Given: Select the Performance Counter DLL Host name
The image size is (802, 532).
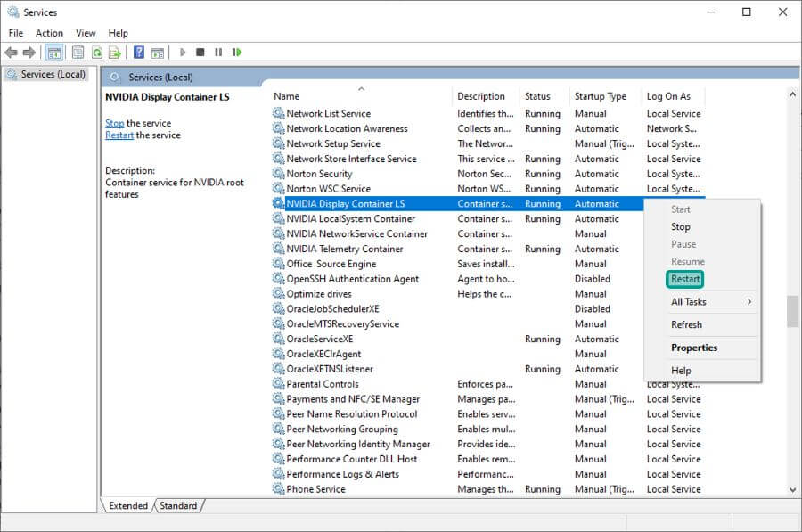Looking at the screenshot, I should pos(351,459).
